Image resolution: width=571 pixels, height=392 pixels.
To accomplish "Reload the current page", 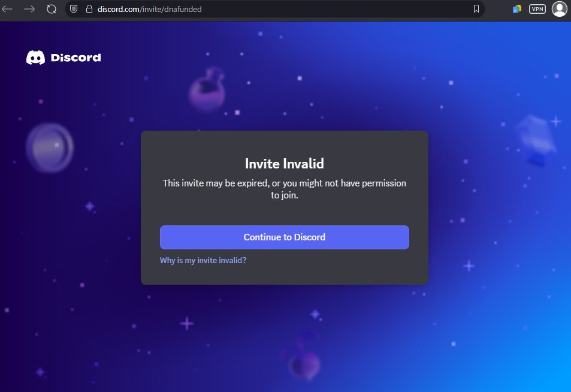I will [52, 9].
